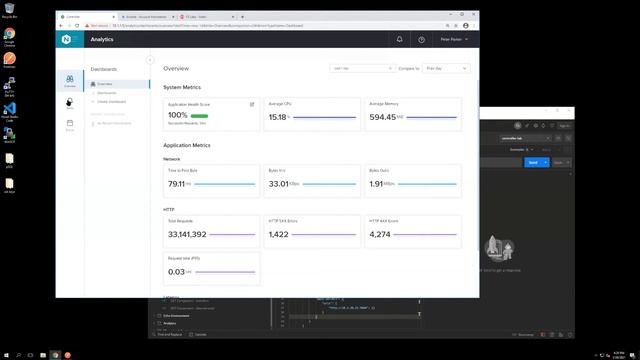Open the WinSCP desktop shortcut

[x=9, y=135]
